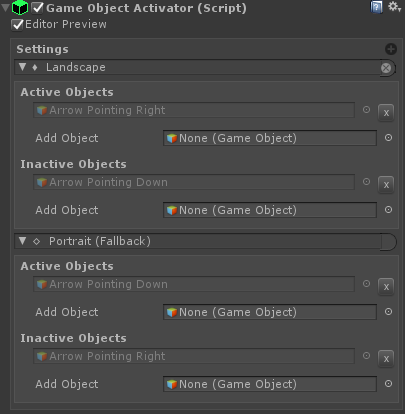Remove Arrow Pointing Right from Portrait inactive objects
Image resolution: width=405 pixels, height=414 pixels.
386,359
